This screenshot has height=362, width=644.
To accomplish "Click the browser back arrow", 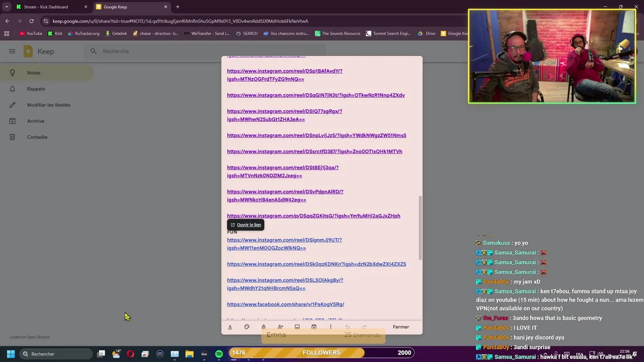I will 7,21.
